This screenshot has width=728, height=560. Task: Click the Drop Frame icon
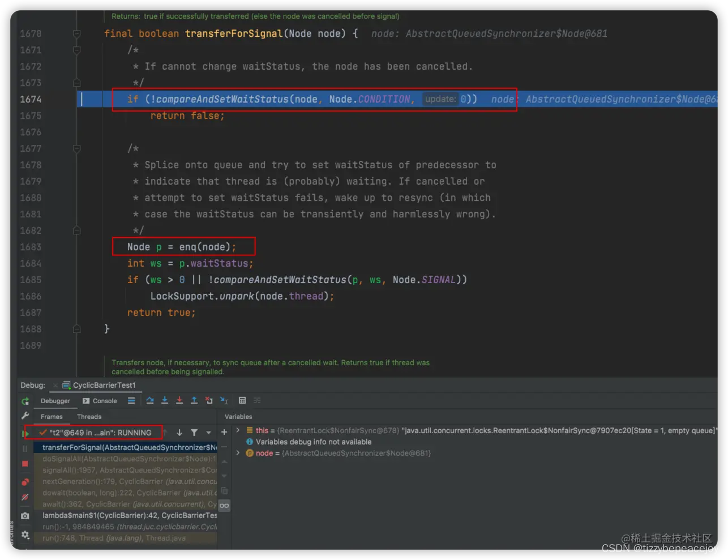[209, 401]
